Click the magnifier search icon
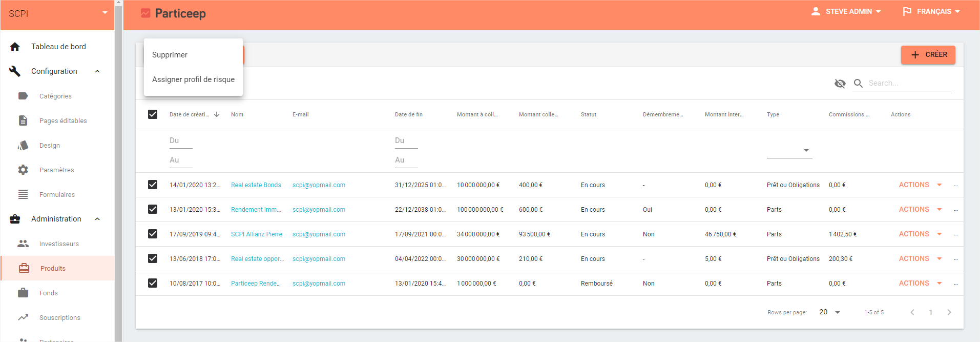Viewport: 980px width, 342px height. tap(858, 83)
